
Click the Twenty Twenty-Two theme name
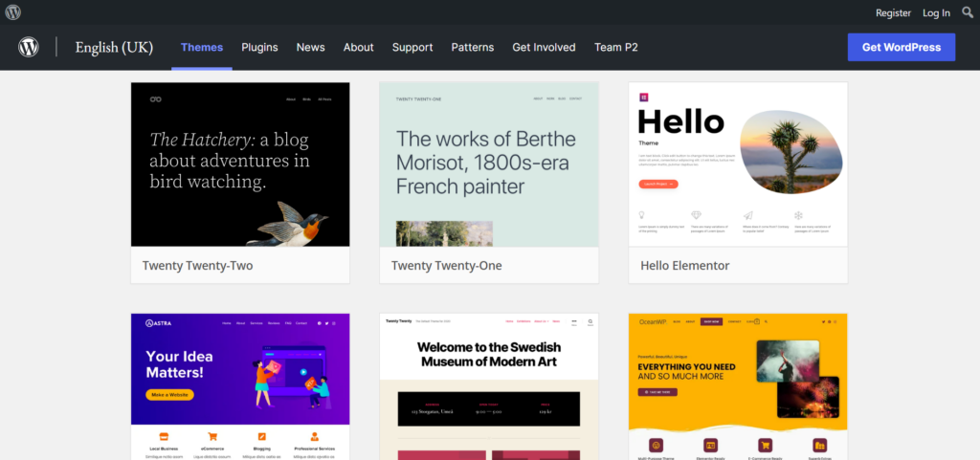click(197, 265)
